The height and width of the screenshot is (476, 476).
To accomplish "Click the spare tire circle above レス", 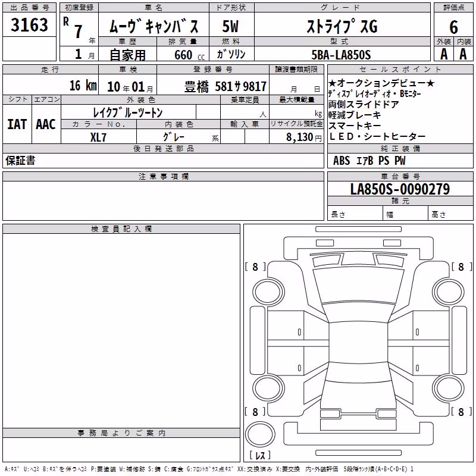I will coord(260,434).
